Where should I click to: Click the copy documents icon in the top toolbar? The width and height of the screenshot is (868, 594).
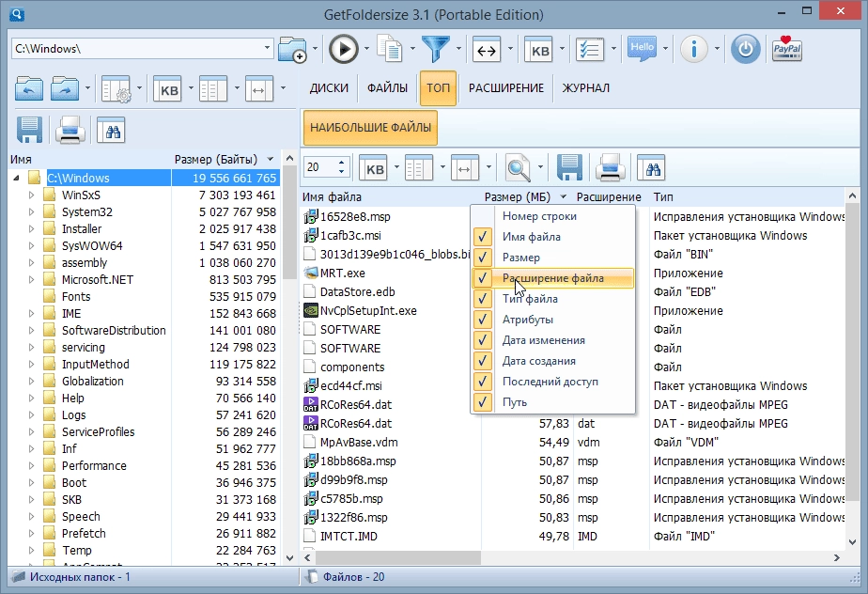point(390,49)
